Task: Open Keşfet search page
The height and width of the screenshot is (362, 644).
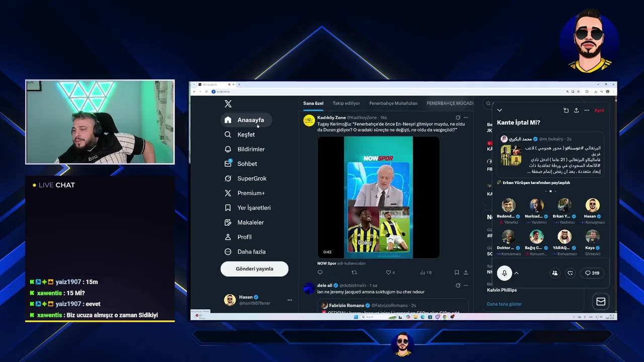Action: pos(239,135)
